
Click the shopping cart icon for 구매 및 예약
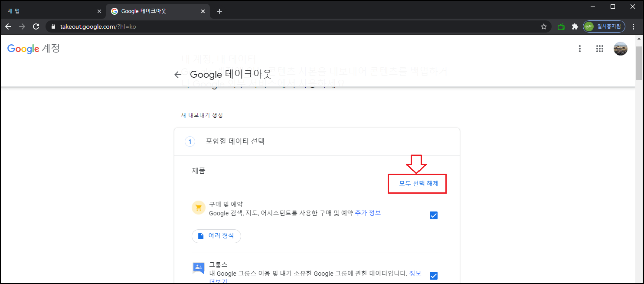(199, 208)
